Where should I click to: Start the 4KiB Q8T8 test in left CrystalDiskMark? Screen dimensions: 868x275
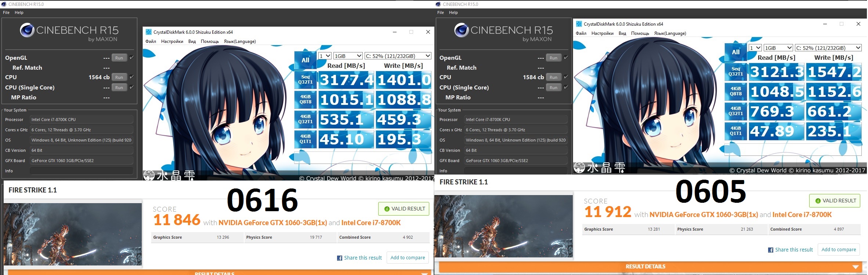(x=305, y=99)
